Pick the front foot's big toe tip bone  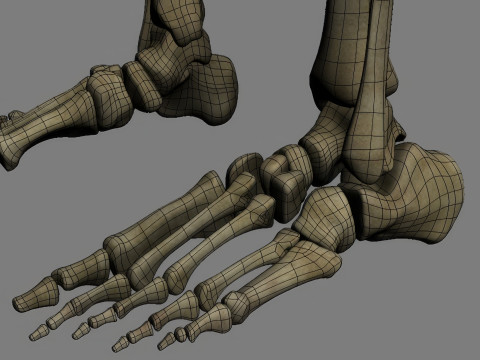[35, 295]
